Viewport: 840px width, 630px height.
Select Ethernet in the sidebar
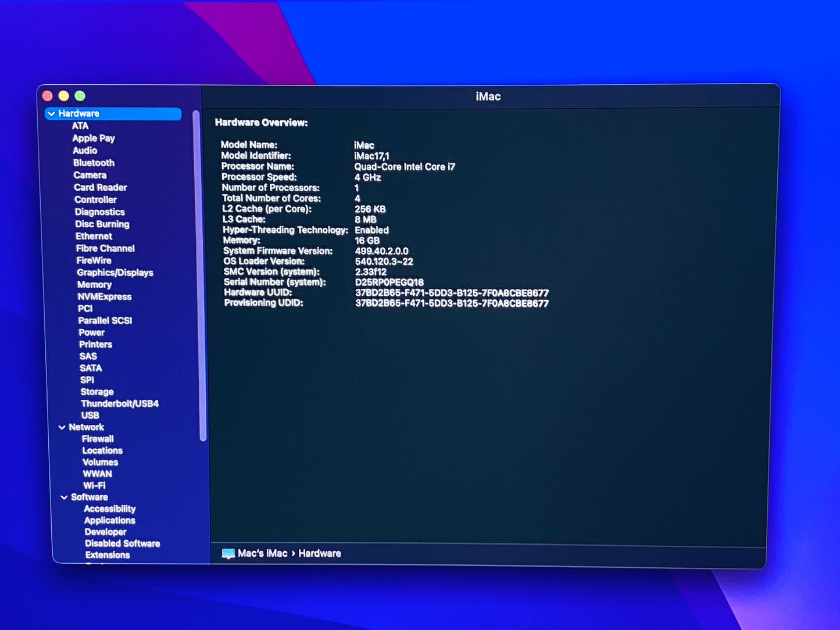tap(94, 236)
